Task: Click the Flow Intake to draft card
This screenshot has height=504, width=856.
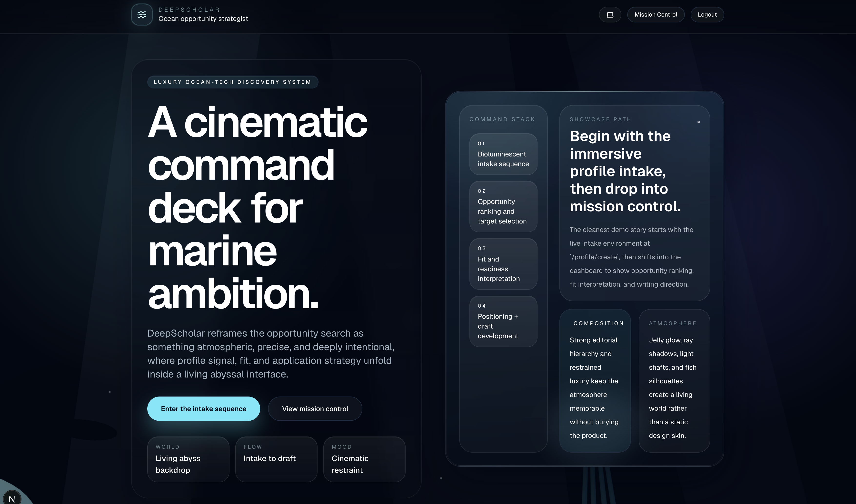Action: point(276,459)
